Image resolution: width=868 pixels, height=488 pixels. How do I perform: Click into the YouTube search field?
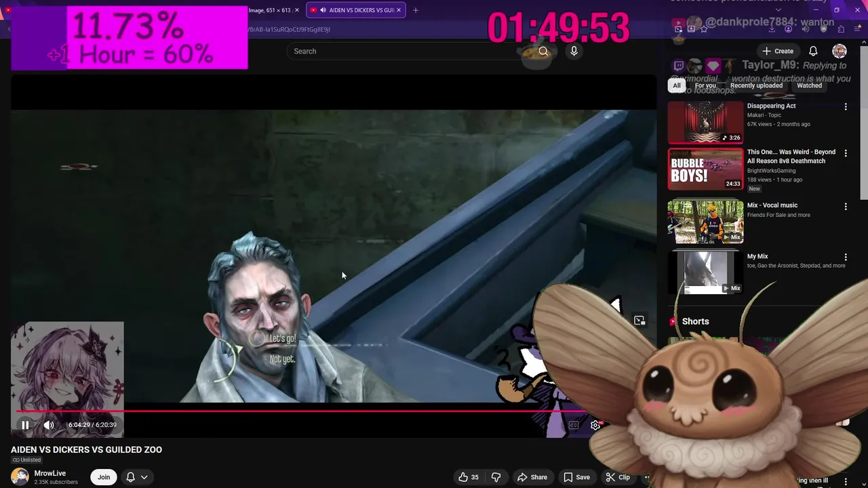coord(407,51)
